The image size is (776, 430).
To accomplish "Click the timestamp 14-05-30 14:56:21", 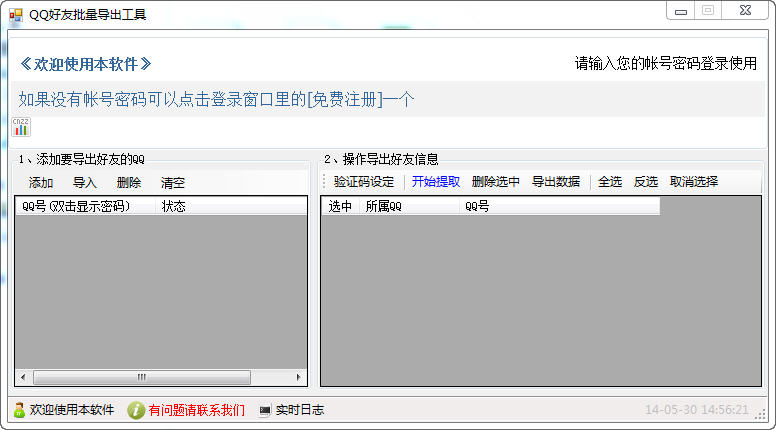I will pyautogui.click(x=696, y=410).
